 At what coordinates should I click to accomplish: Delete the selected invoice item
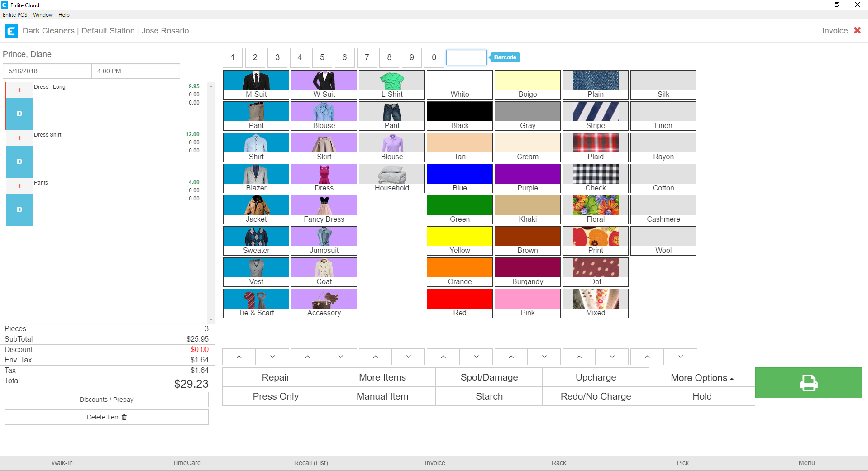(106, 417)
